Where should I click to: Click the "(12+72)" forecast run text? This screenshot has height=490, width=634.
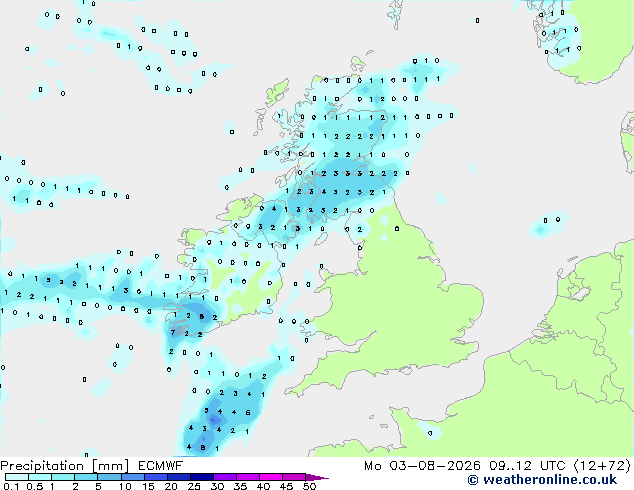(602, 466)
